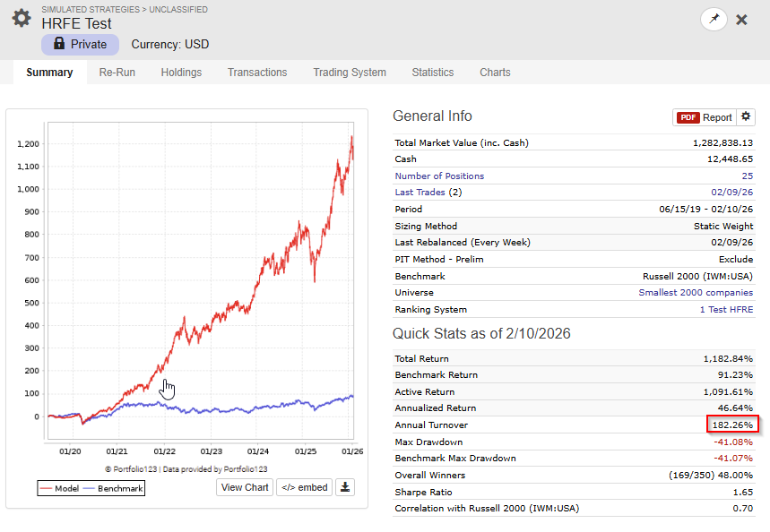Click the pin icon button
The width and height of the screenshot is (770, 532).
pos(714,19)
